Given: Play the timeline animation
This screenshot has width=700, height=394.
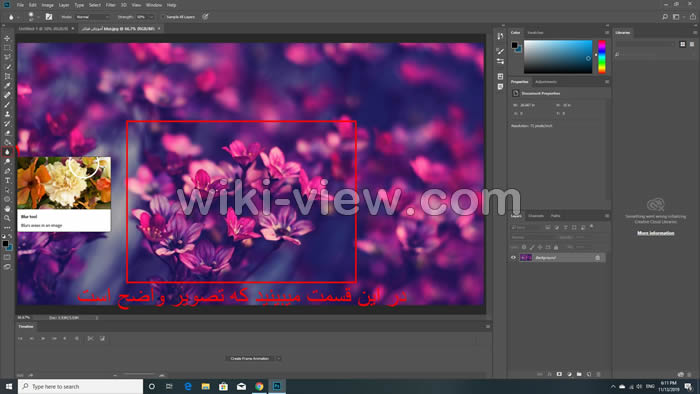Looking at the screenshot, I should 43,339.
